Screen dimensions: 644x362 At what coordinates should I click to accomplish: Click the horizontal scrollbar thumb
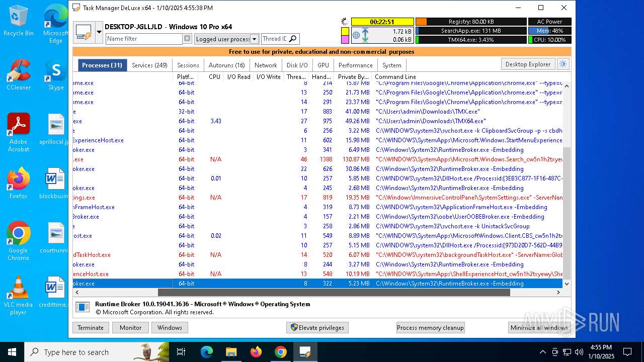click(x=334, y=292)
